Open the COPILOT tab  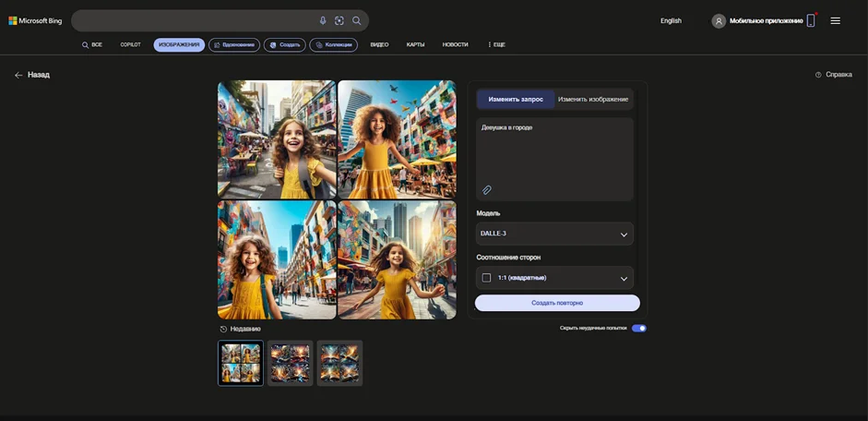tap(131, 45)
